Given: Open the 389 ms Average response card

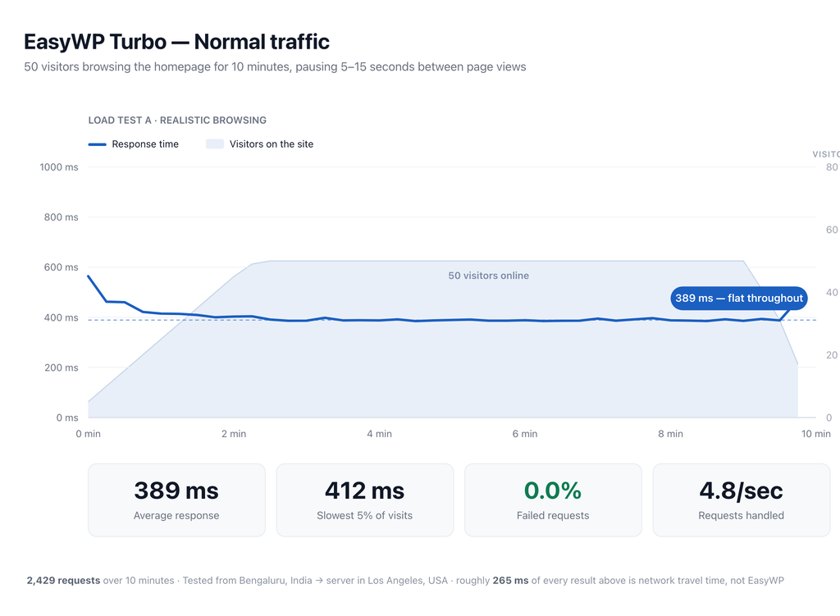Looking at the screenshot, I should point(176,500).
